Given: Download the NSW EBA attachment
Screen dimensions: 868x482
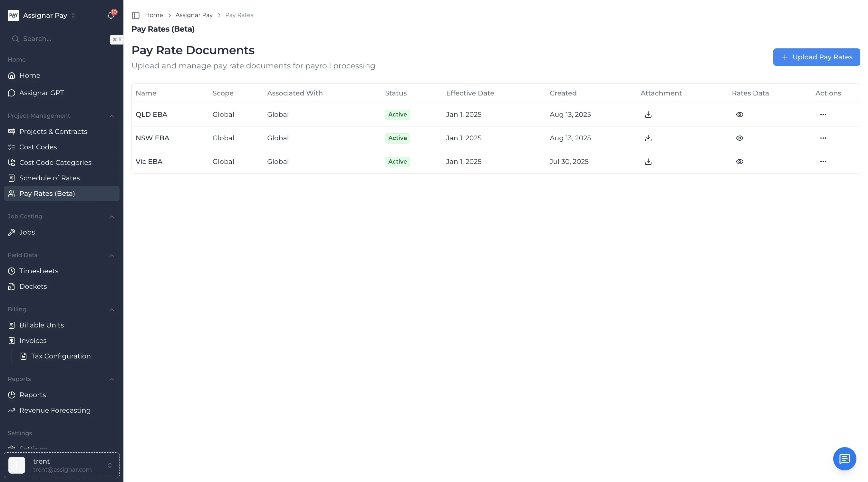Looking at the screenshot, I should tap(648, 138).
